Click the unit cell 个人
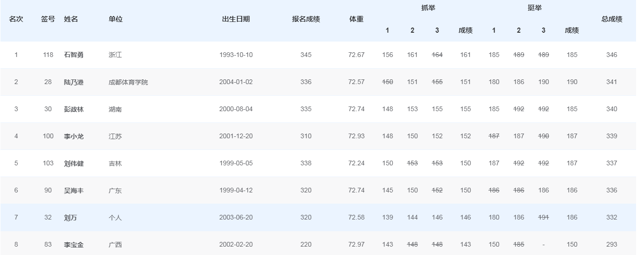 (x=115, y=217)
